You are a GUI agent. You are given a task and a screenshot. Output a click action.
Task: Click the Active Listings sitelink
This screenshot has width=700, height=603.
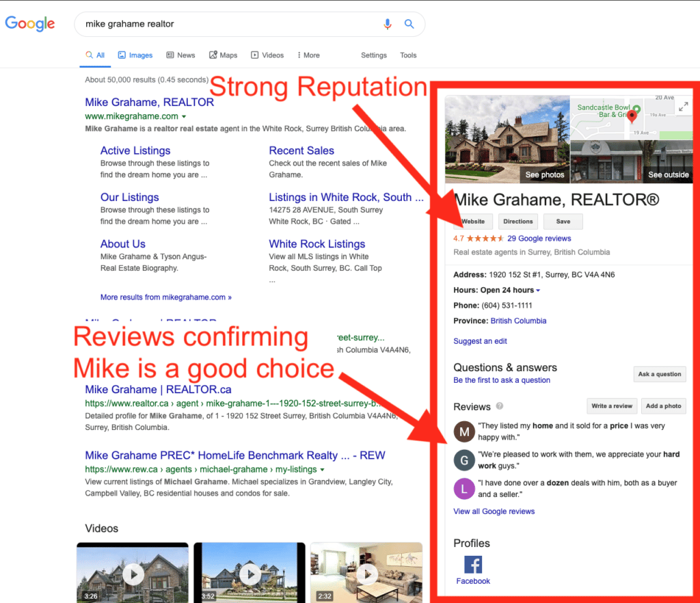pyautogui.click(x=135, y=150)
